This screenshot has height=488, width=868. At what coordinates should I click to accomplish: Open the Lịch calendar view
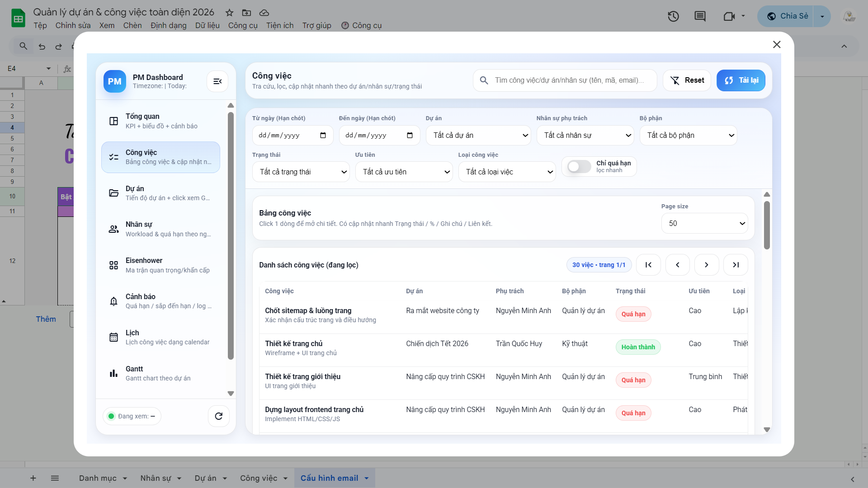160,338
